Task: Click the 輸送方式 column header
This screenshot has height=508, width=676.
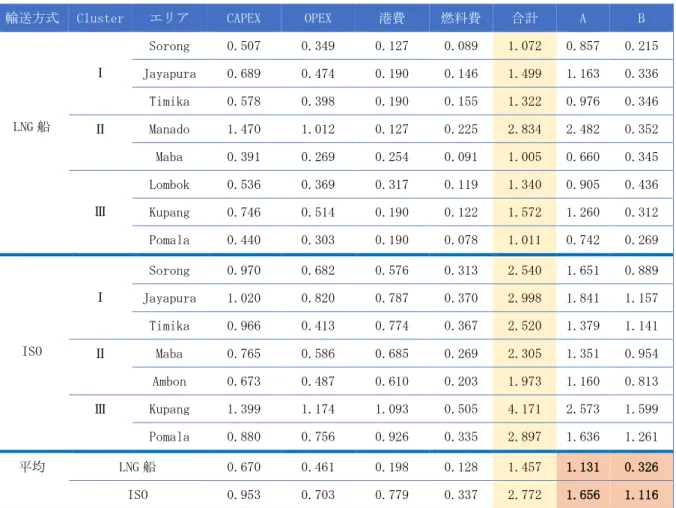Action: [32, 18]
